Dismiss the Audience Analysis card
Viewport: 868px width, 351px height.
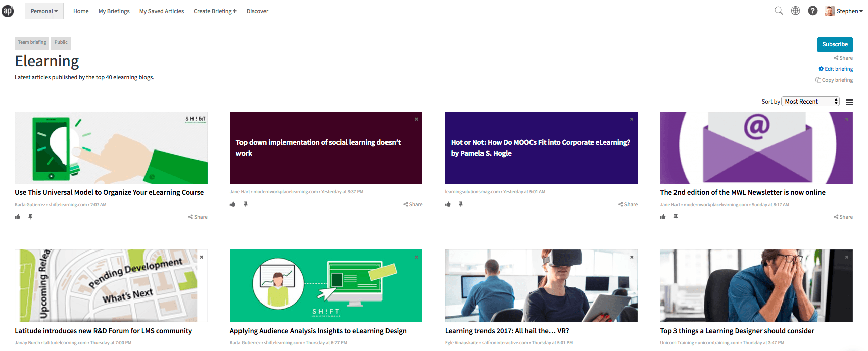[x=416, y=257]
